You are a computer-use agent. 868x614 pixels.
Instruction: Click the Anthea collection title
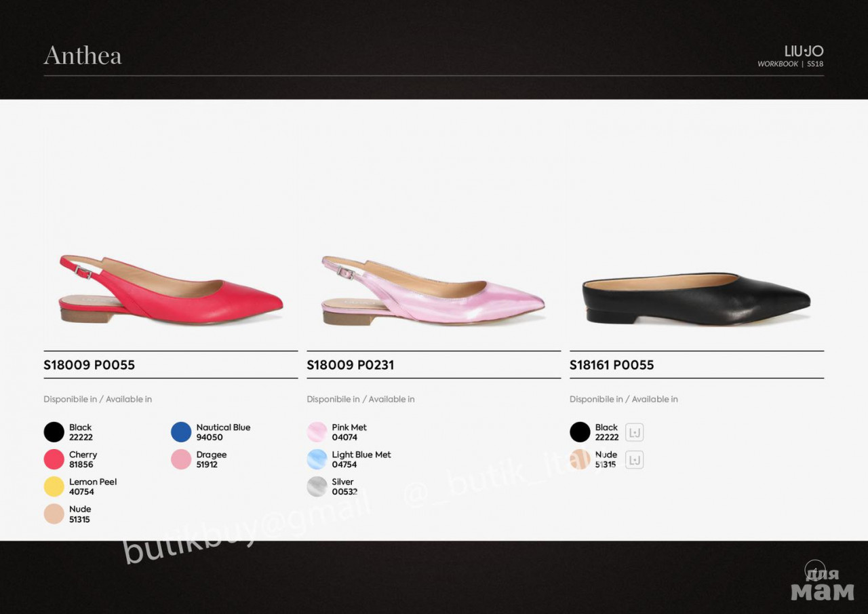[x=83, y=56]
